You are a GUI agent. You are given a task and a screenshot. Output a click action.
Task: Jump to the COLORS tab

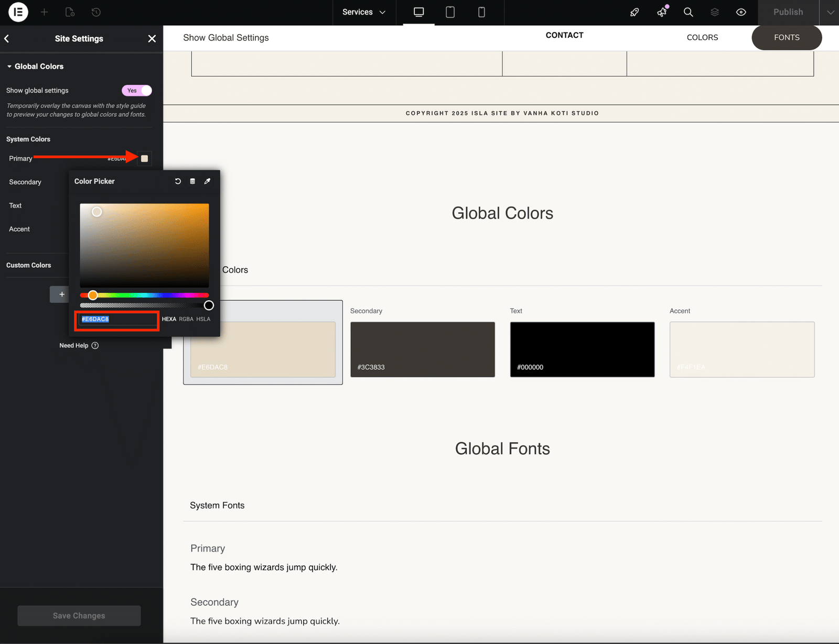(x=702, y=38)
